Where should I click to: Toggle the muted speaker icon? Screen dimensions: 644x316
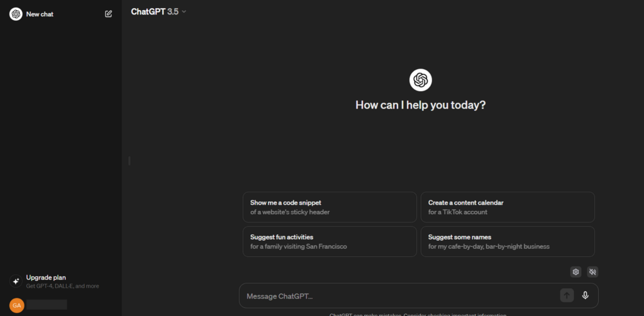592,272
